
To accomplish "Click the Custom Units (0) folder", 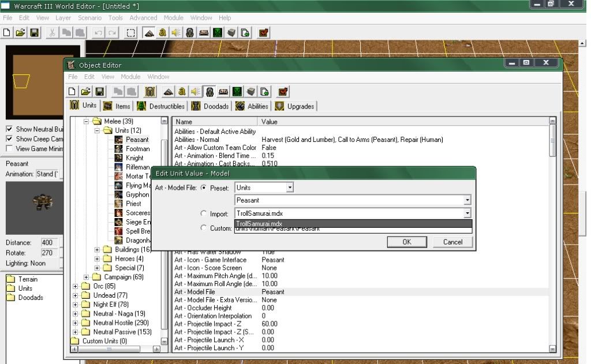I will (x=104, y=341).
